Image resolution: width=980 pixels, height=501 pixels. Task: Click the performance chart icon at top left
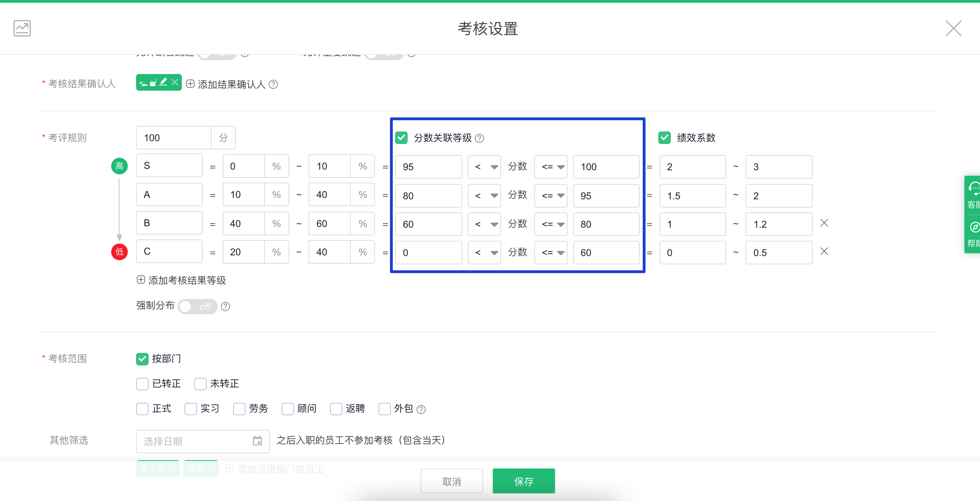pyautogui.click(x=22, y=28)
